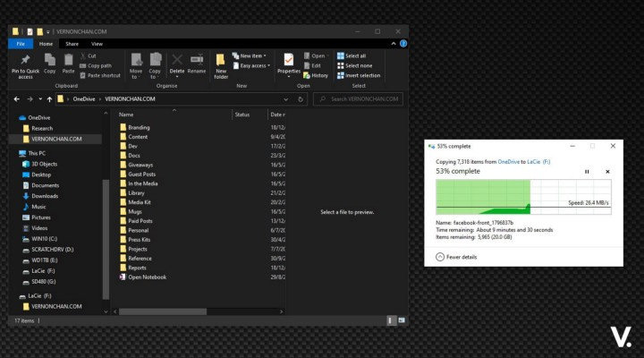644x358 pixels.
Task: Click the Edit command in Open group
Action: (312, 65)
